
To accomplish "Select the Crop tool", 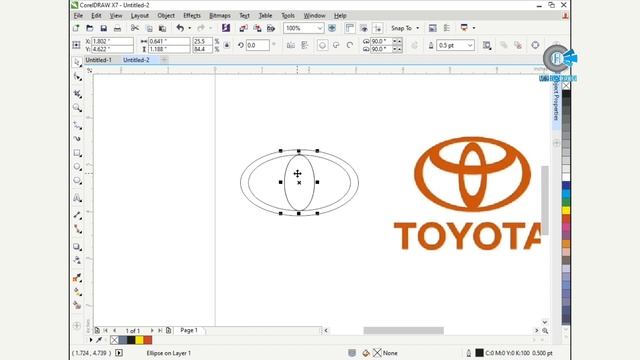I will (x=77, y=94).
